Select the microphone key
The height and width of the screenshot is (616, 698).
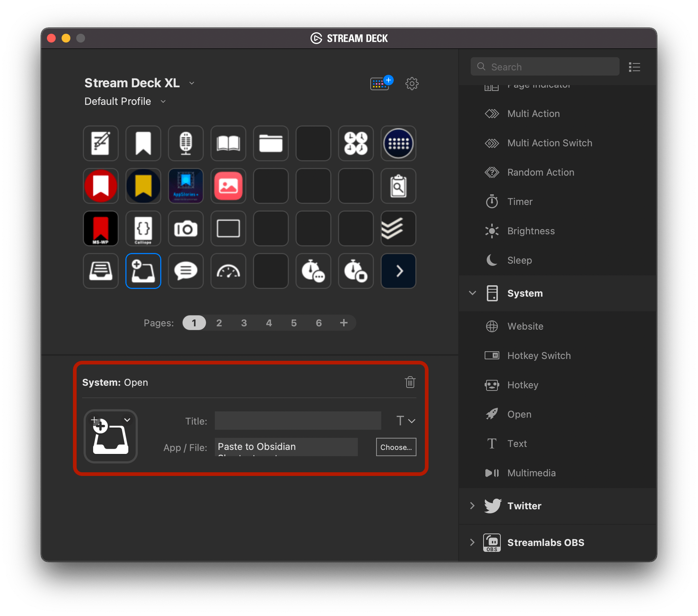(x=186, y=143)
